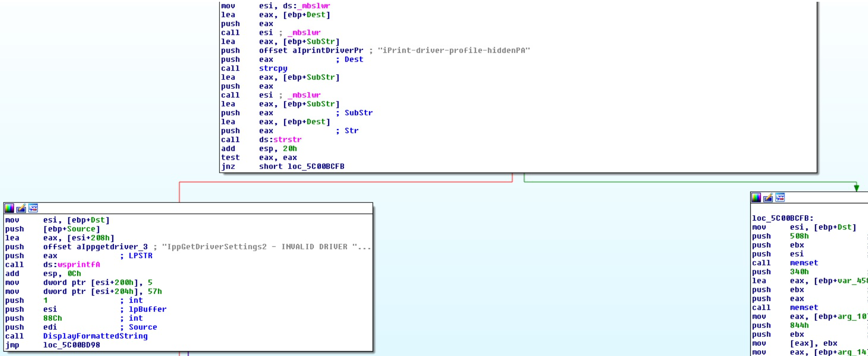Click the node color icon above loc_5C00BCFB
The width and height of the screenshot is (868, 356).
757,198
